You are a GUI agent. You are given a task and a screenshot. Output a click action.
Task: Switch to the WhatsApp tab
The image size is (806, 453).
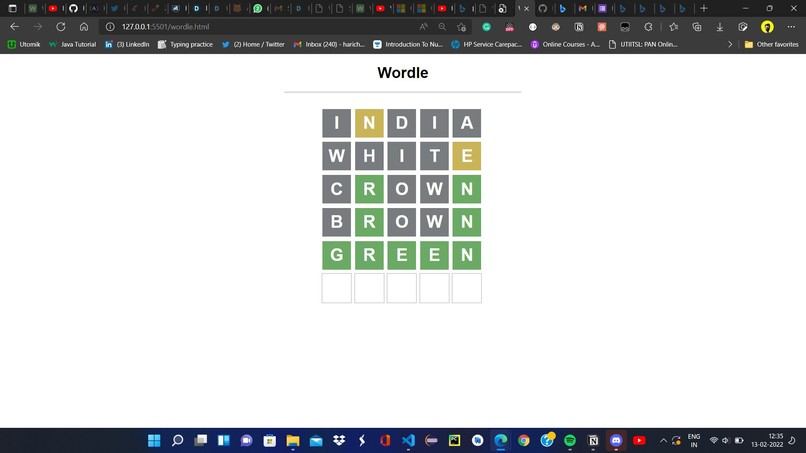pos(258,8)
